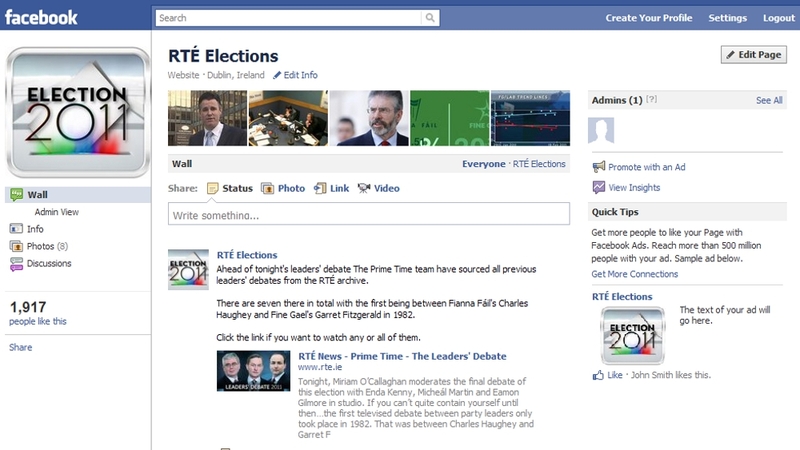This screenshot has width=800, height=450.
Task: Open View Insights chart icon
Action: [598, 187]
